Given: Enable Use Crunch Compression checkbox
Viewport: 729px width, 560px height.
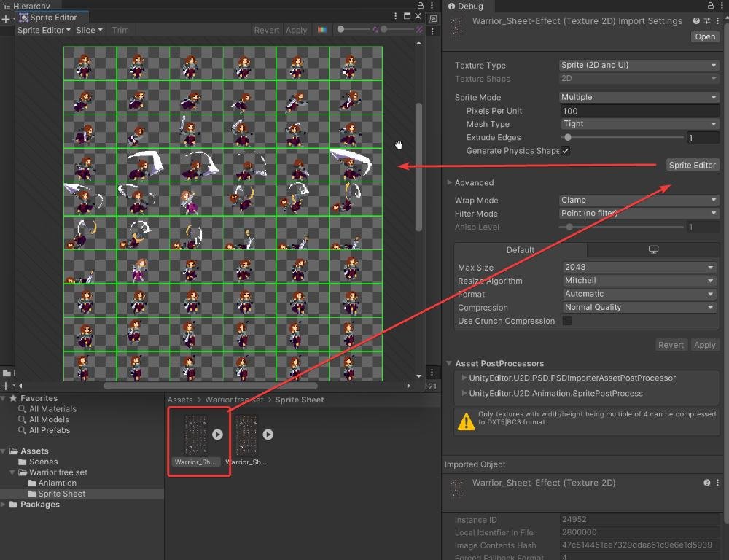Looking at the screenshot, I should tap(567, 320).
